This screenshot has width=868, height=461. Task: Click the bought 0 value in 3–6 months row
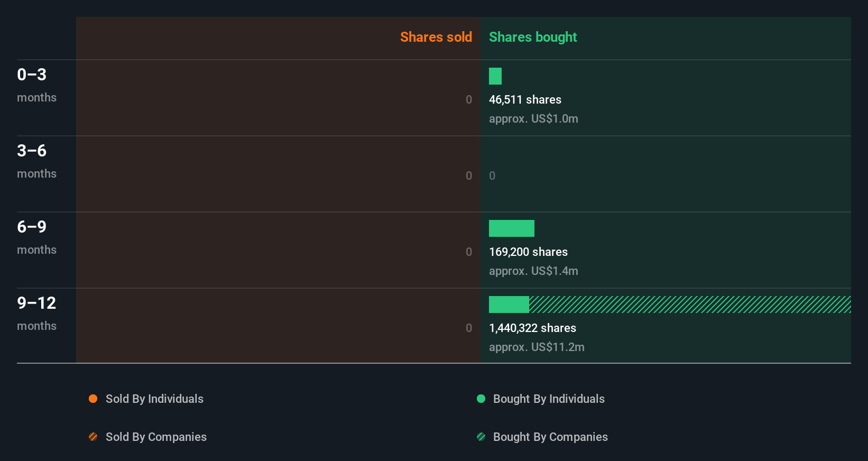point(492,176)
